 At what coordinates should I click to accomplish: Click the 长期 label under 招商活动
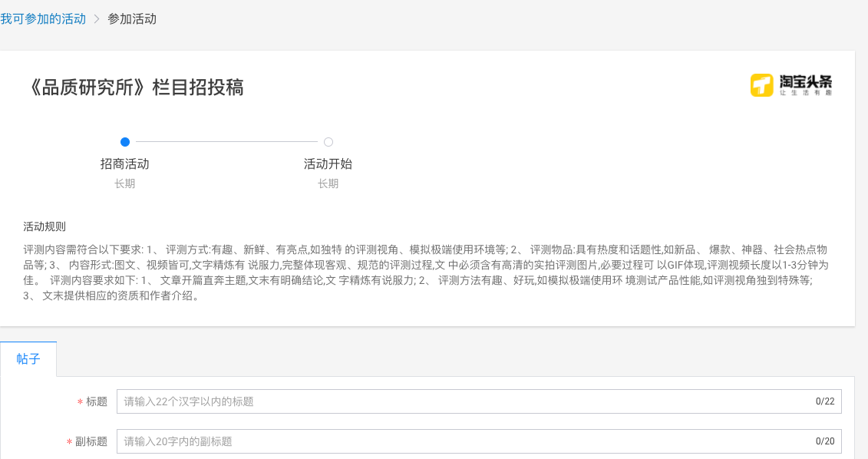[125, 183]
